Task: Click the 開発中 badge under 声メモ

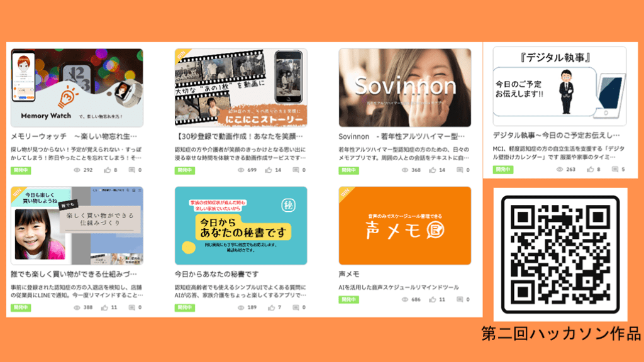Action: click(x=348, y=300)
